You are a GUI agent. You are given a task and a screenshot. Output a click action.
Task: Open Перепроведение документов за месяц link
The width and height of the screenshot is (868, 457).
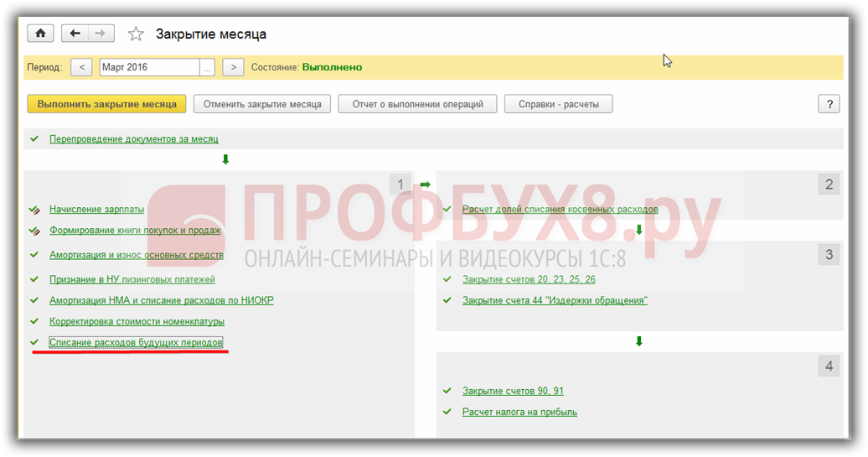(133, 139)
